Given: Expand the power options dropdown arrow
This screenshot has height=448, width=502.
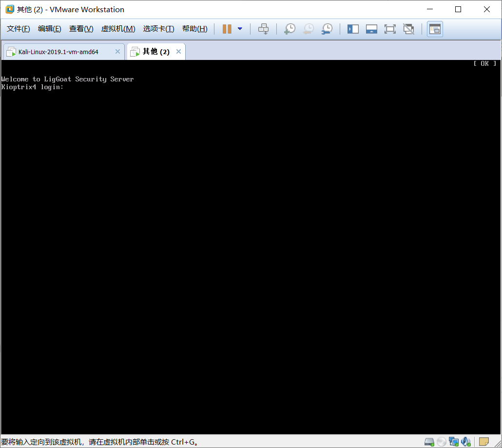Looking at the screenshot, I should click(240, 29).
